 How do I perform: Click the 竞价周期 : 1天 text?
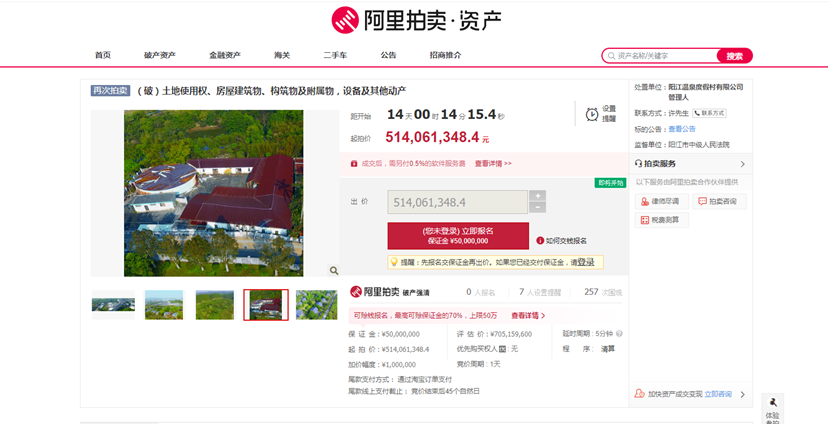[x=478, y=364]
